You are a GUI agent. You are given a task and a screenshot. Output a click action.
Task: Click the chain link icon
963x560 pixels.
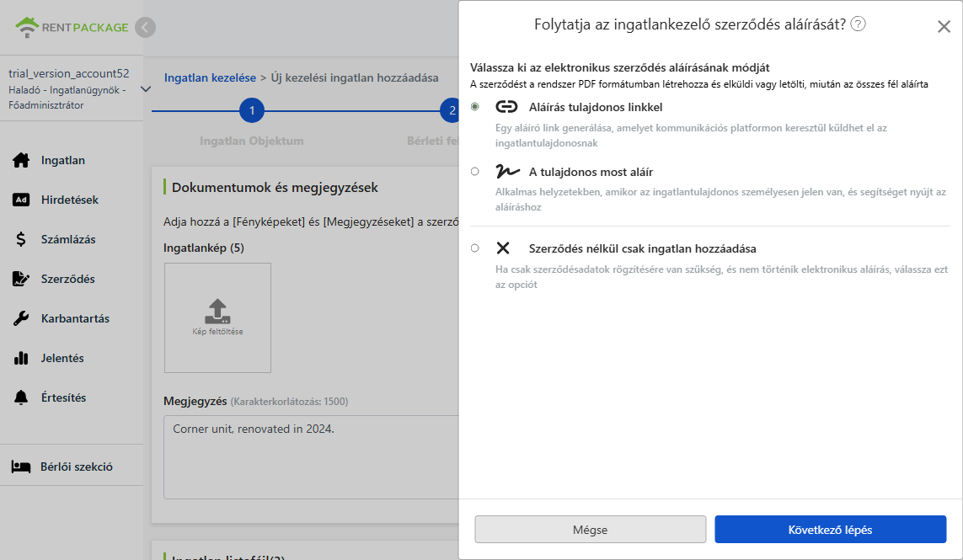pos(506,107)
